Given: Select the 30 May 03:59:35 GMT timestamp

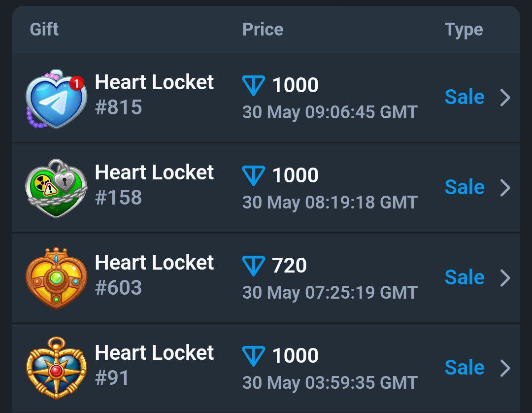Looking at the screenshot, I should [330, 383].
